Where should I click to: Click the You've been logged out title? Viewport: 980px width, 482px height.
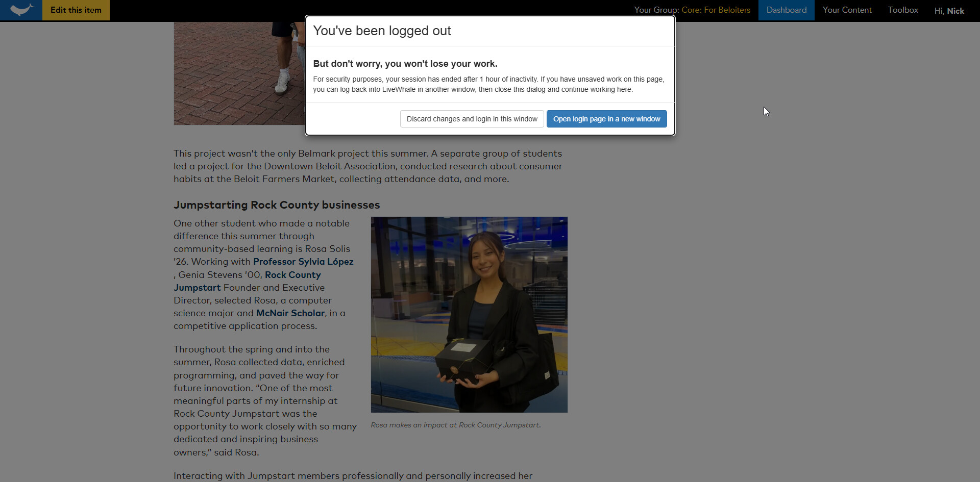point(382,31)
